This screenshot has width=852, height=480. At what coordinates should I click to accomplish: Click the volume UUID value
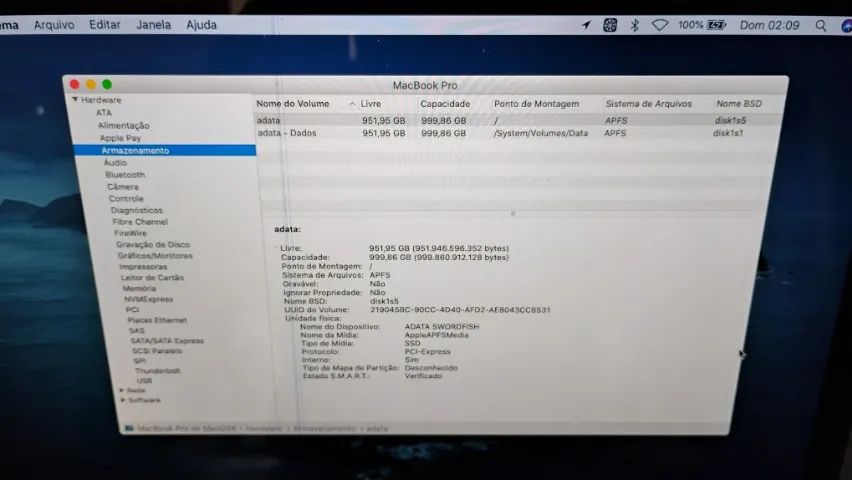pos(460,309)
